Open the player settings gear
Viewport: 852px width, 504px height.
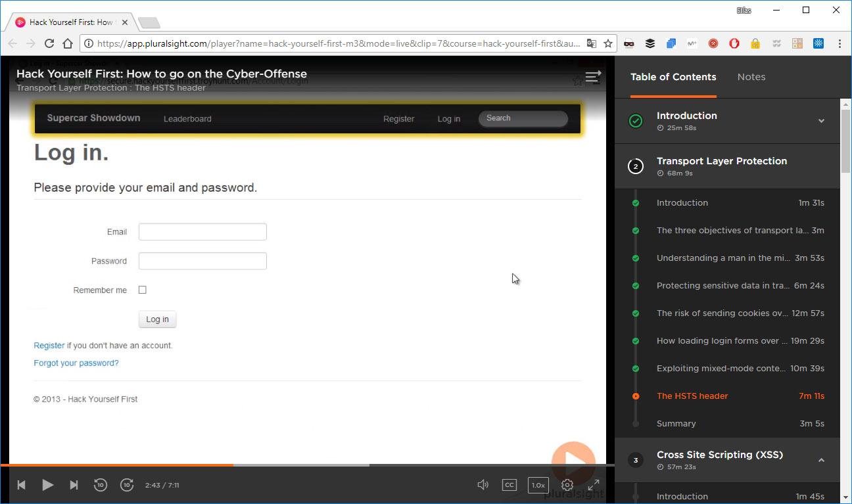click(567, 485)
